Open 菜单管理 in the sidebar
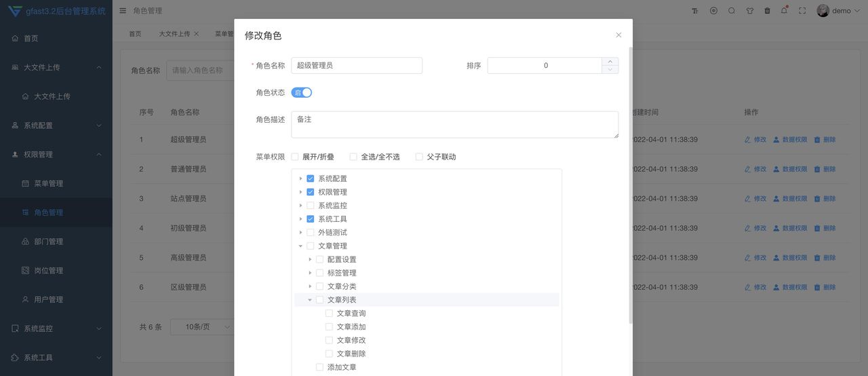This screenshot has height=376, width=868. point(56,183)
